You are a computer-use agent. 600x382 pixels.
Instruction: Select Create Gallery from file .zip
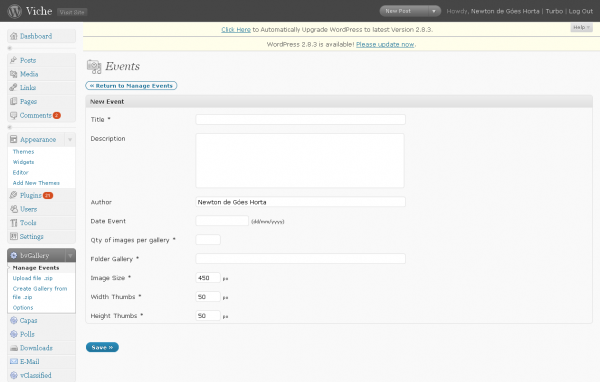[40, 292]
